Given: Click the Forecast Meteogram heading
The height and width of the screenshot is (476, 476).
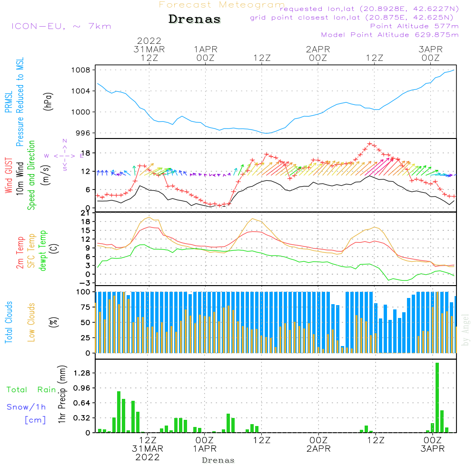Looking at the screenshot, I should point(222,5).
